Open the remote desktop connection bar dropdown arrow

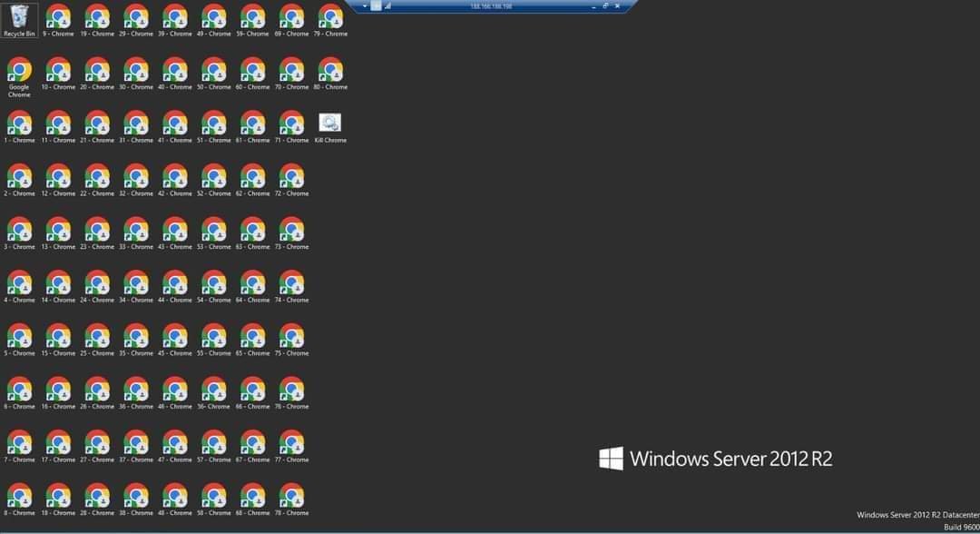pos(365,5)
